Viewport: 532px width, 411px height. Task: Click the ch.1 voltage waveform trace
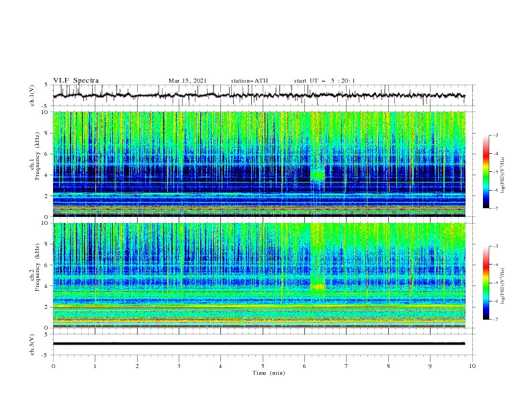point(259,95)
